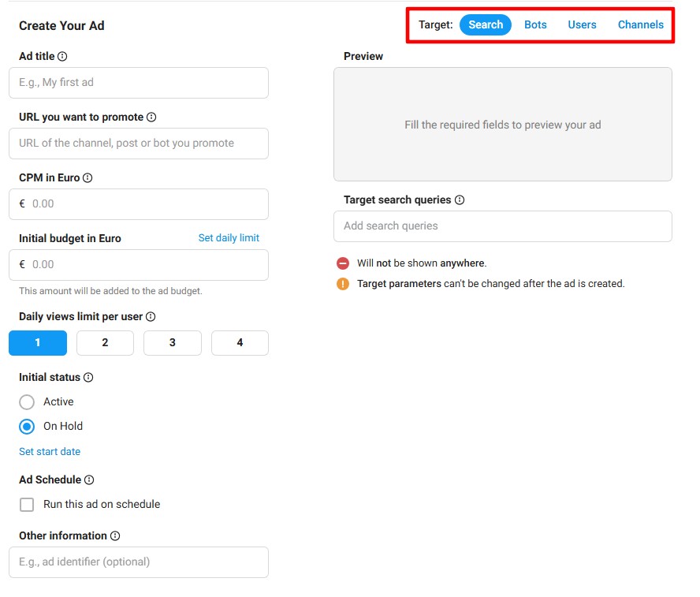Click the Initial status info icon
The image size is (700, 597).
[88, 378]
